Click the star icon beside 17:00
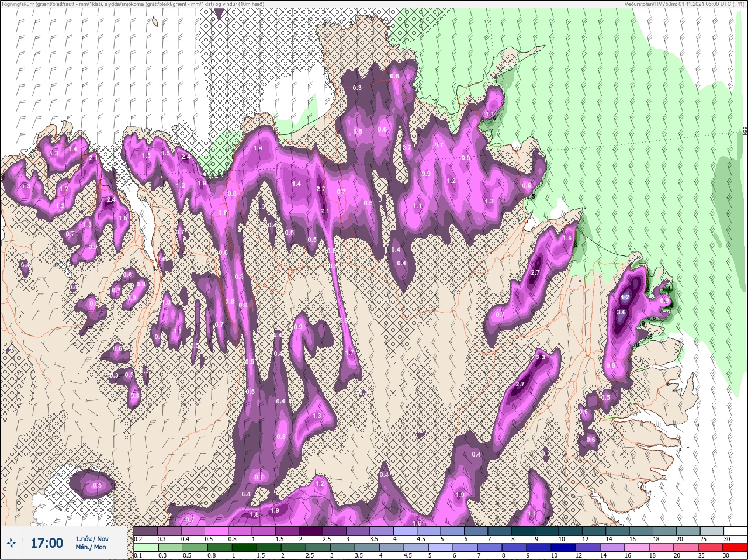 point(12,543)
